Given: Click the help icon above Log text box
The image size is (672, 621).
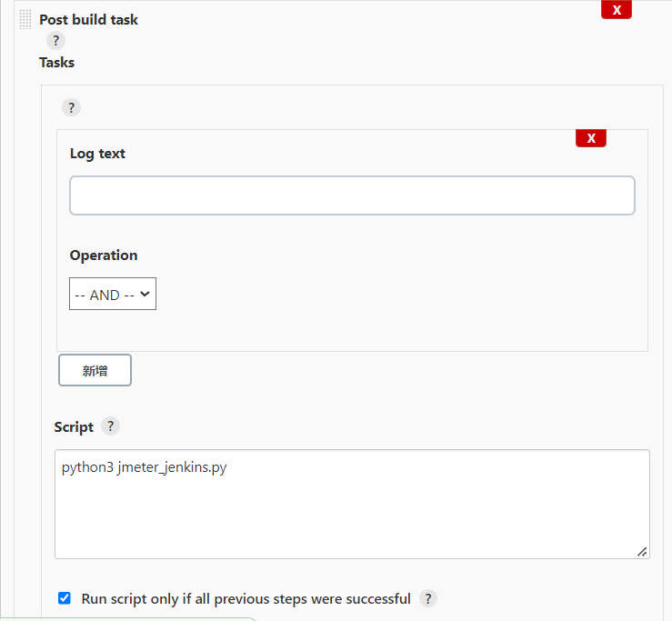Looking at the screenshot, I should click(71, 107).
